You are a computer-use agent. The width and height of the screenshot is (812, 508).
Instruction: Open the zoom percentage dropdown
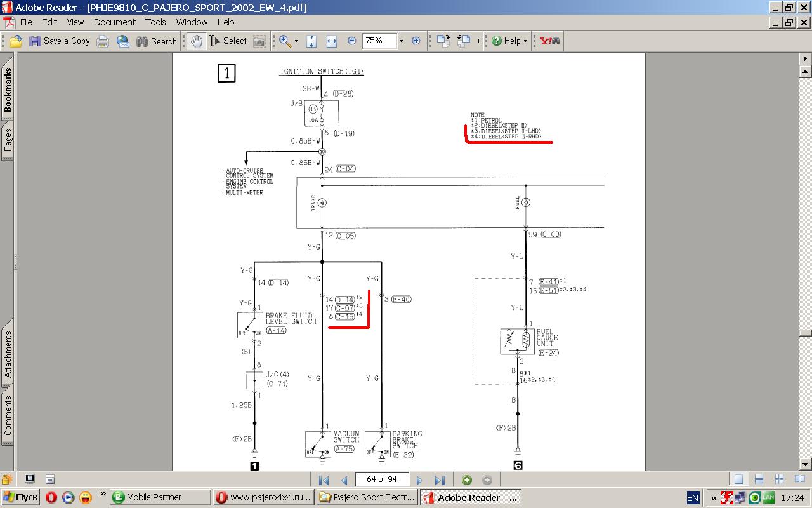pos(400,41)
